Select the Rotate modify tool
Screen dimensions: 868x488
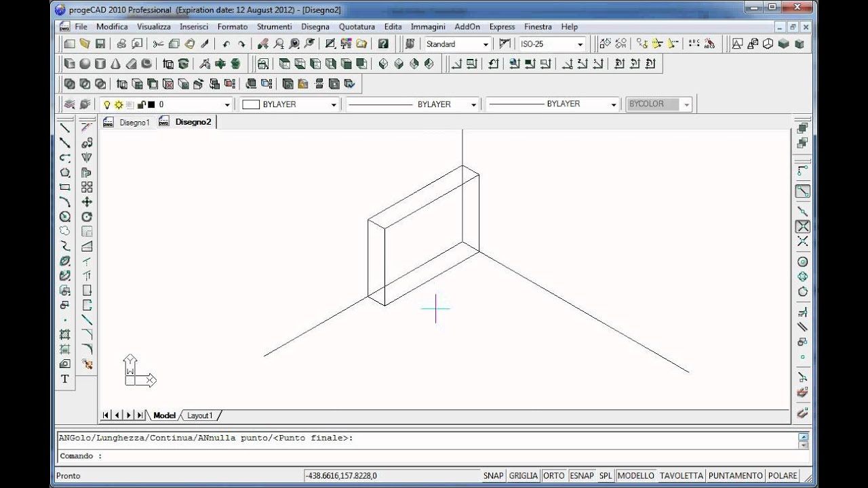point(87,217)
